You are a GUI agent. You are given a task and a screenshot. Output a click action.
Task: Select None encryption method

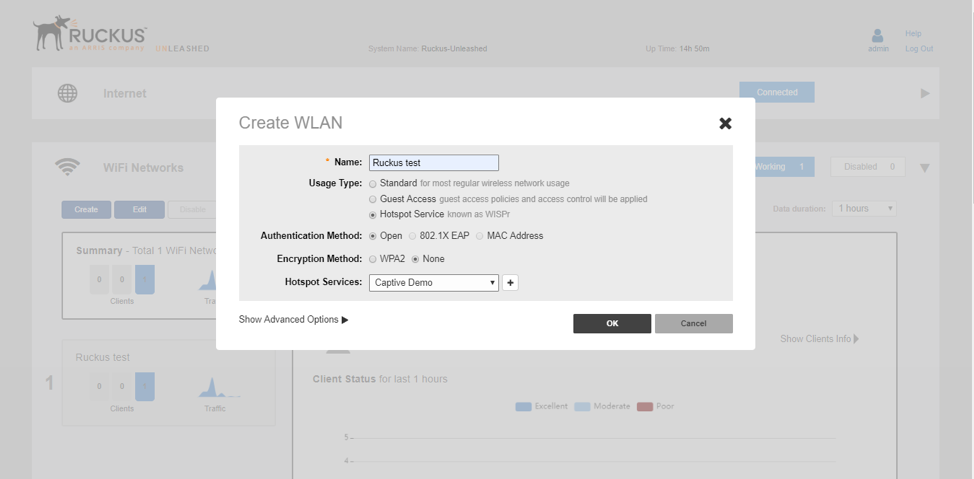coord(416,259)
